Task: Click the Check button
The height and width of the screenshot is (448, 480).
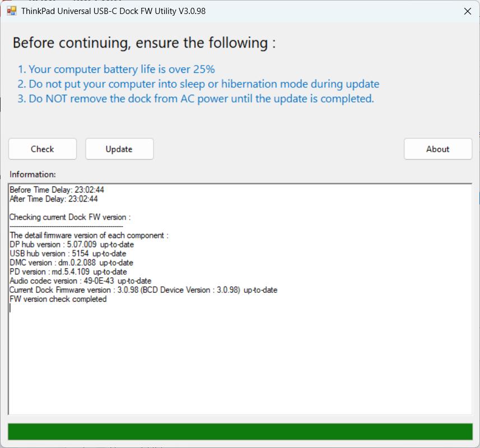Action: (43, 149)
